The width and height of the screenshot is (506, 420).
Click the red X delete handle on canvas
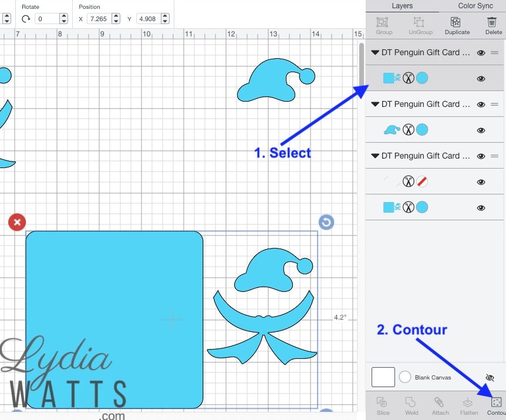point(17,222)
